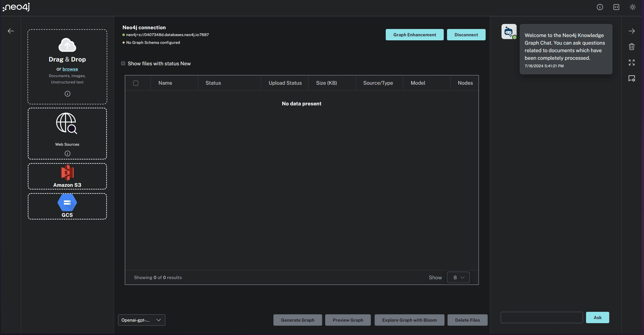644x335 pixels.
Task: Click the Ask button
Action: (597, 318)
